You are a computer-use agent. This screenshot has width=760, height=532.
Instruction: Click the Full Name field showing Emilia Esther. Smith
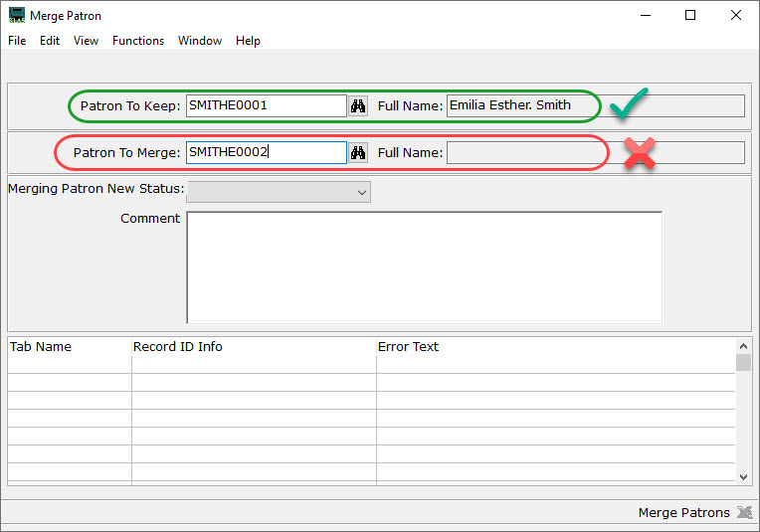(x=523, y=105)
